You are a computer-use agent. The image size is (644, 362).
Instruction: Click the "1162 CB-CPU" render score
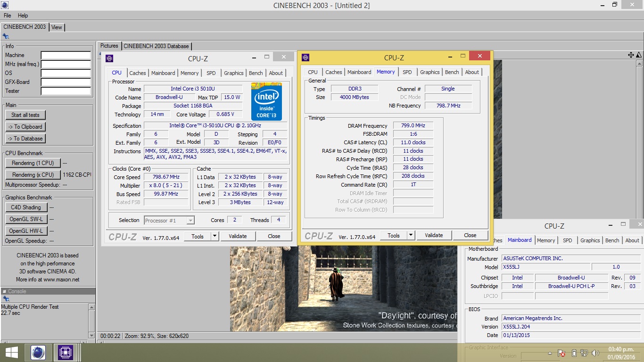(77, 175)
